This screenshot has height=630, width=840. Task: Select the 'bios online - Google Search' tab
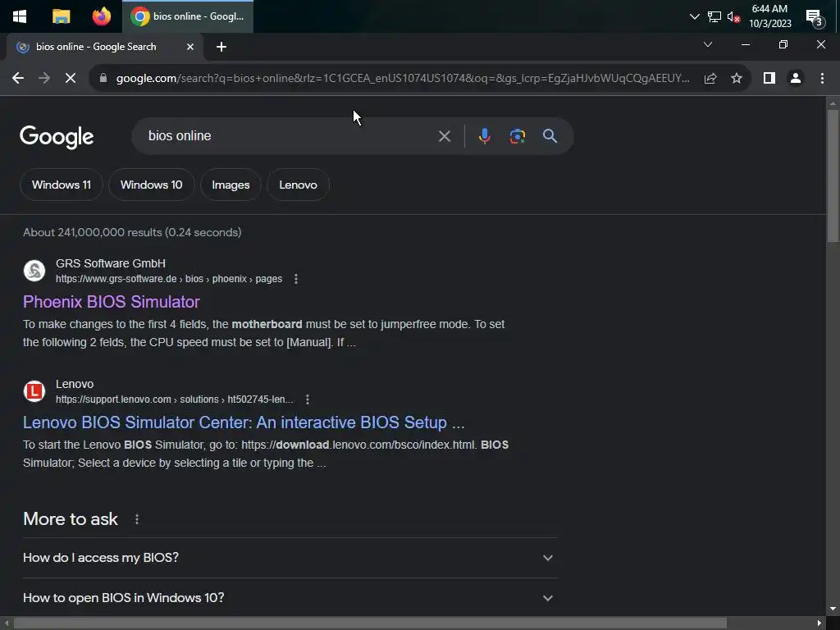pyautogui.click(x=97, y=47)
